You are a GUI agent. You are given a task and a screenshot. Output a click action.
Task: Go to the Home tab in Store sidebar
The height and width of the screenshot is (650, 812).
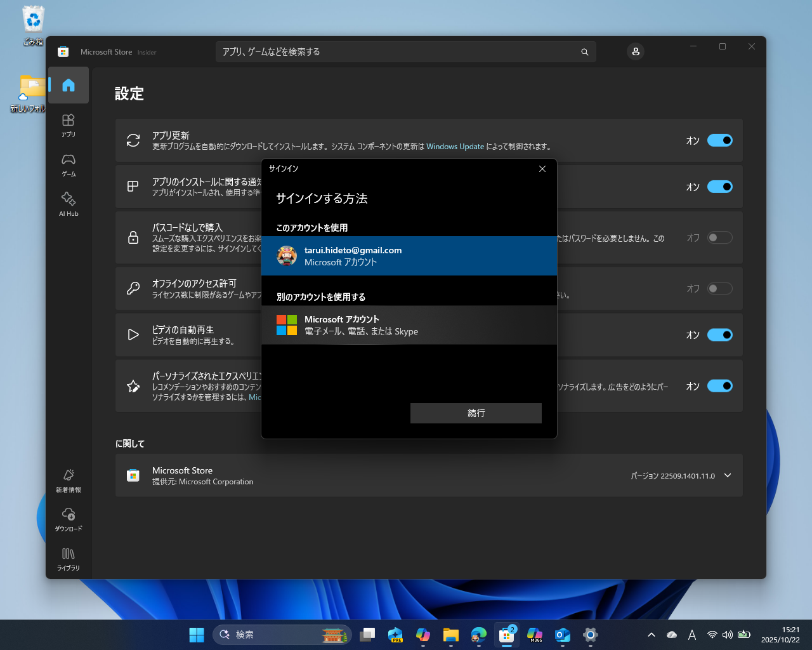point(69,85)
